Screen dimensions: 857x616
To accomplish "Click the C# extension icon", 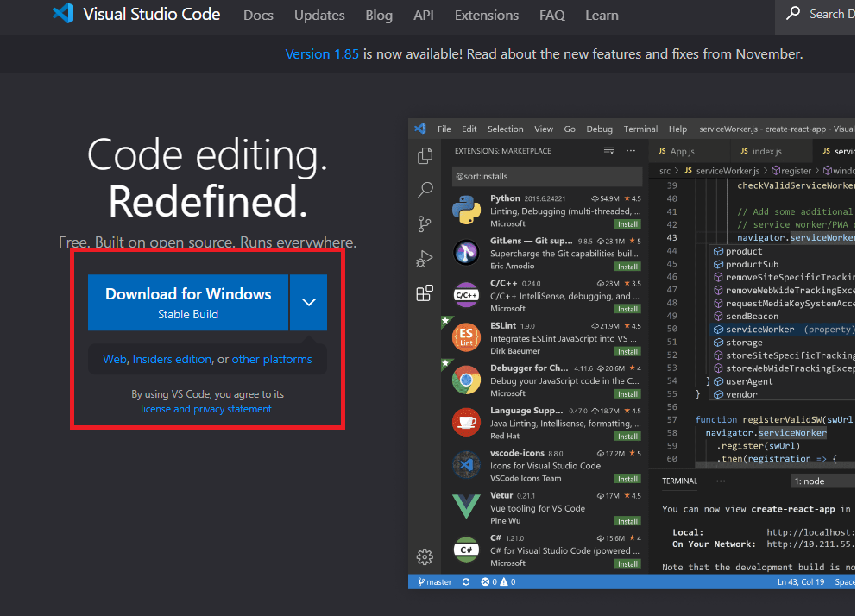I will (466, 550).
